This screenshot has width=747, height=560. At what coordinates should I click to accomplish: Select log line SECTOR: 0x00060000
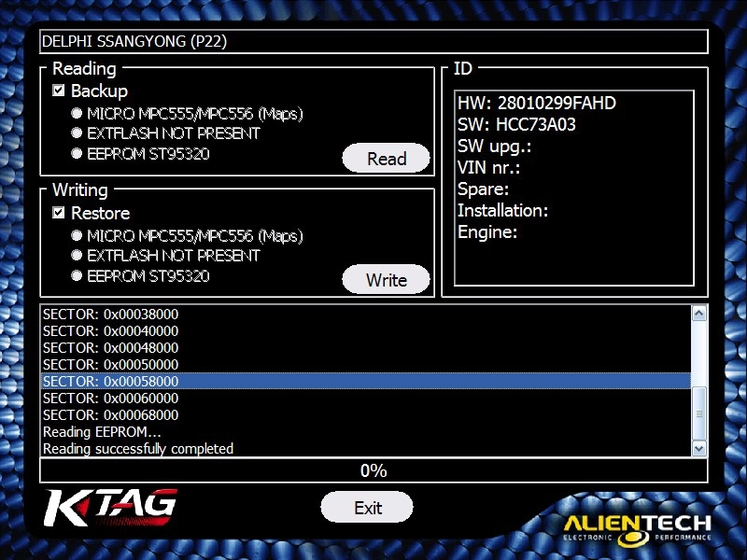366,399
